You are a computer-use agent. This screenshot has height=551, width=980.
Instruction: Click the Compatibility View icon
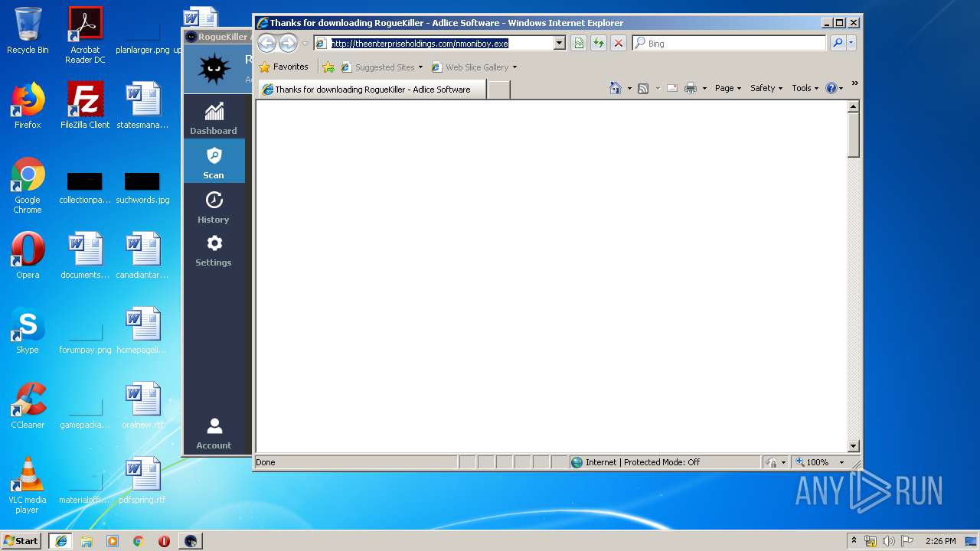[x=579, y=43]
